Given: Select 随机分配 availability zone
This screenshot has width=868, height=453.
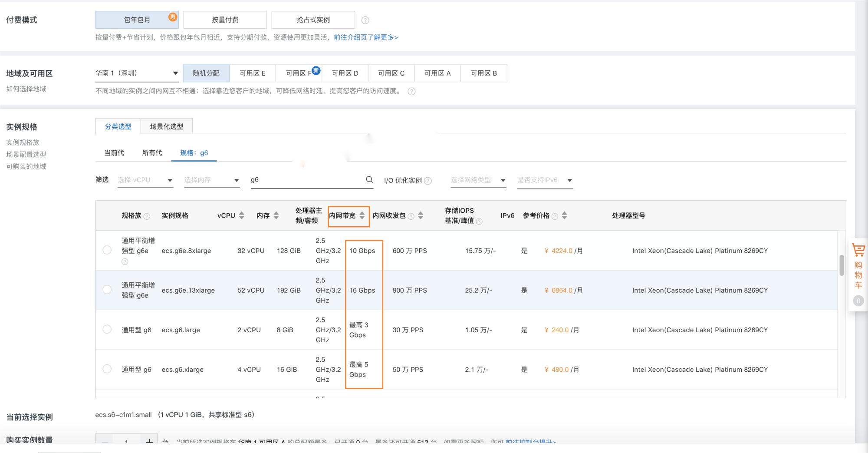Looking at the screenshot, I should pyautogui.click(x=206, y=73).
